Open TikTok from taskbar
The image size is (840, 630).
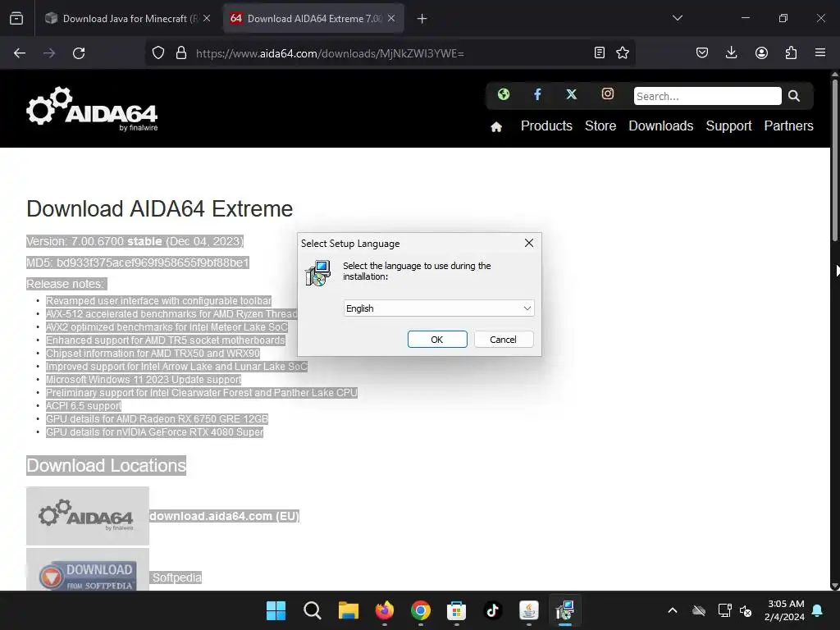(x=493, y=610)
